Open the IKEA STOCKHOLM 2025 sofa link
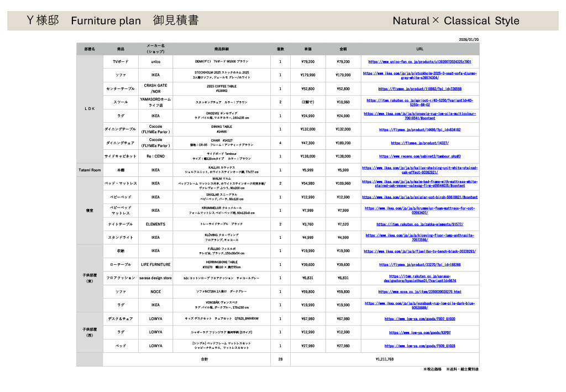 [420, 75]
